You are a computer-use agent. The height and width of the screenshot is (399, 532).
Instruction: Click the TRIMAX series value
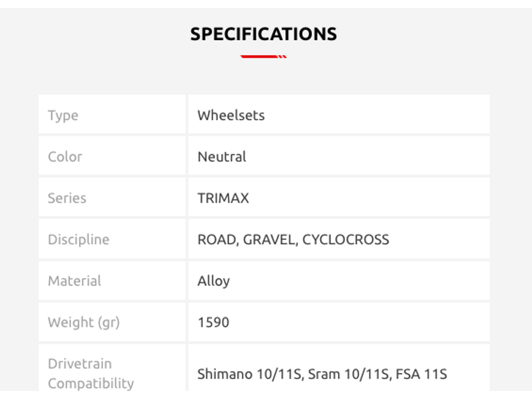(223, 198)
